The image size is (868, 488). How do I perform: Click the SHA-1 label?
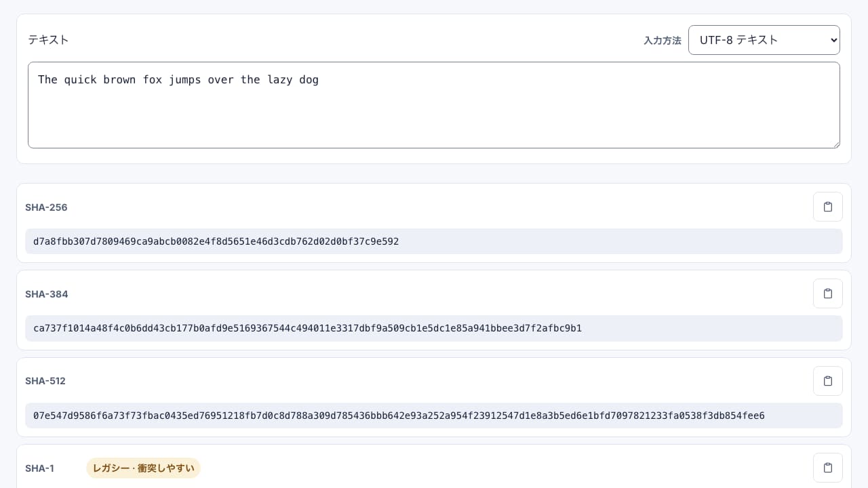[x=39, y=468]
